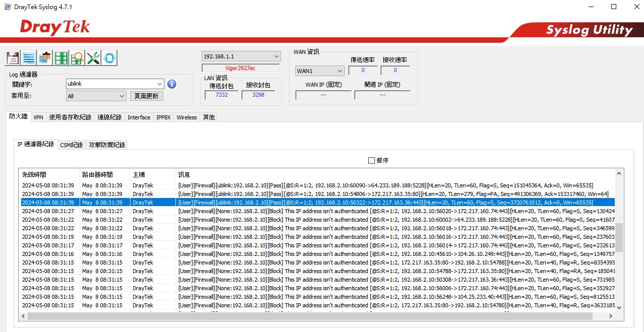The height and width of the screenshot is (332, 644).
Task: Click the 系統時間 column header
Action: 34,174
